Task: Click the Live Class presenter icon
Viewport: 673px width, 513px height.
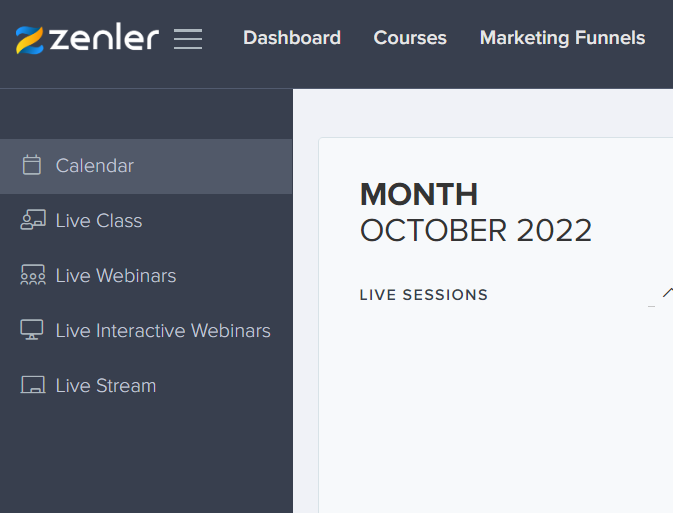Action: [33, 220]
